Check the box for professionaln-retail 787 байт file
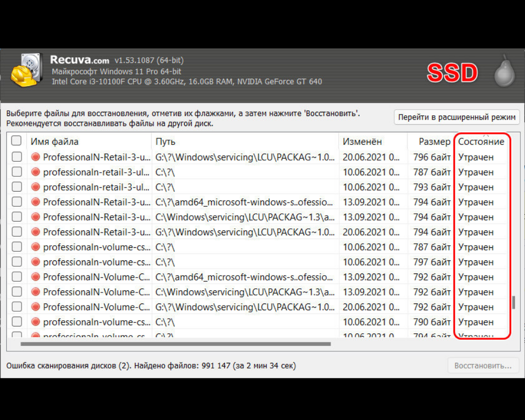The image size is (525, 420). click(17, 172)
